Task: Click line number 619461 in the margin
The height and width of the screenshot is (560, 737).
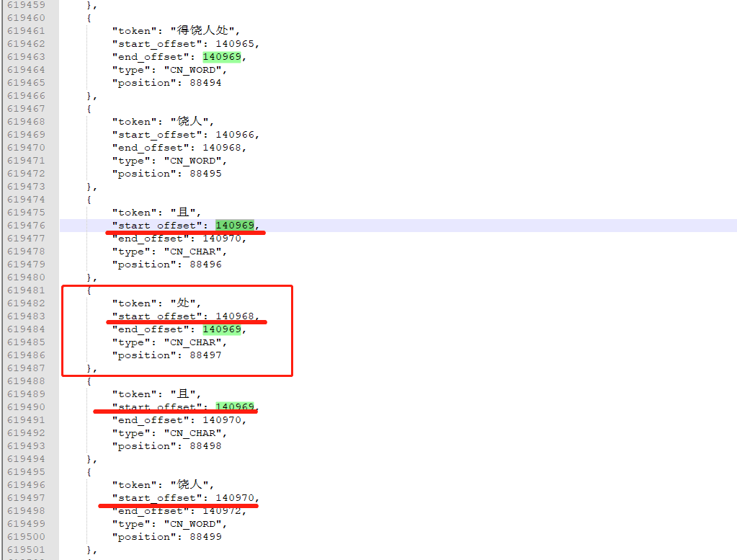Action: pos(26,31)
